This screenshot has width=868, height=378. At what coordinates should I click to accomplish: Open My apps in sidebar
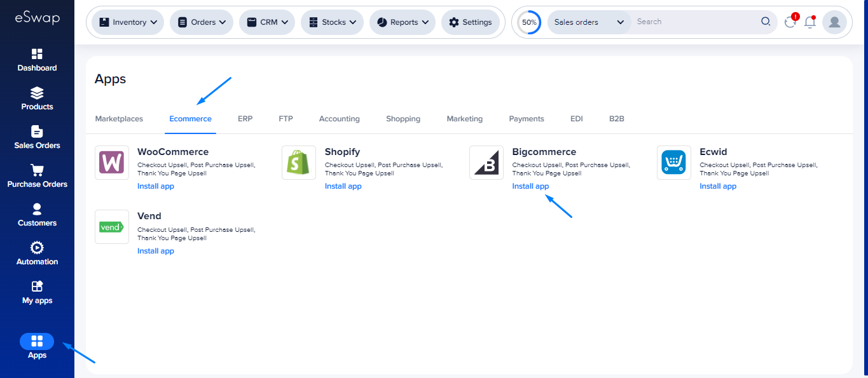[x=37, y=292]
